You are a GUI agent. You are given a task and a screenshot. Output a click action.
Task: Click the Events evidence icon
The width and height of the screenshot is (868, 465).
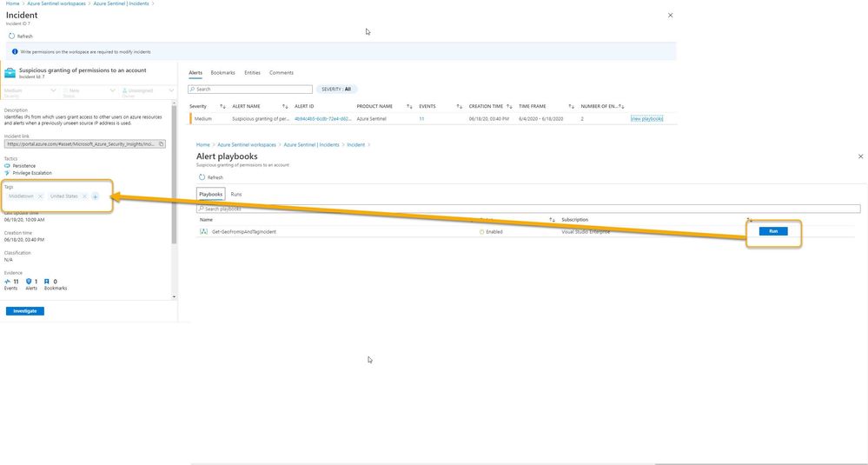tap(8, 282)
